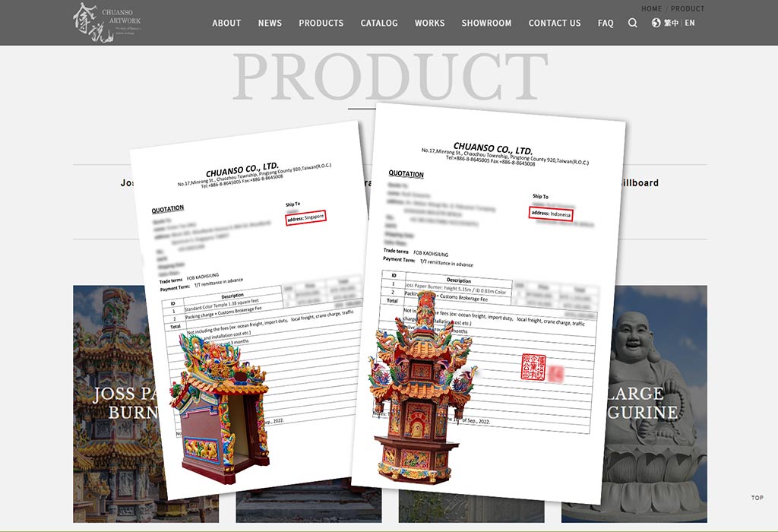
Task: Click the globe language icon
Action: coord(656,23)
